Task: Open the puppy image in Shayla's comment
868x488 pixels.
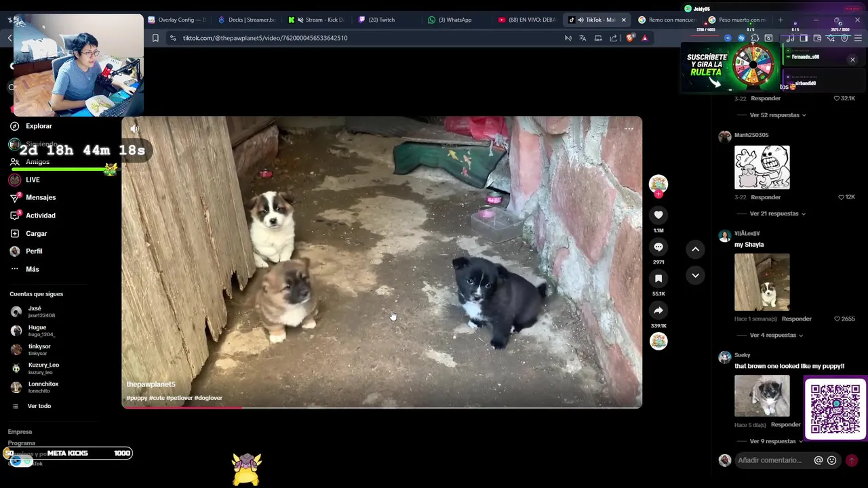Action: (762, 282)
